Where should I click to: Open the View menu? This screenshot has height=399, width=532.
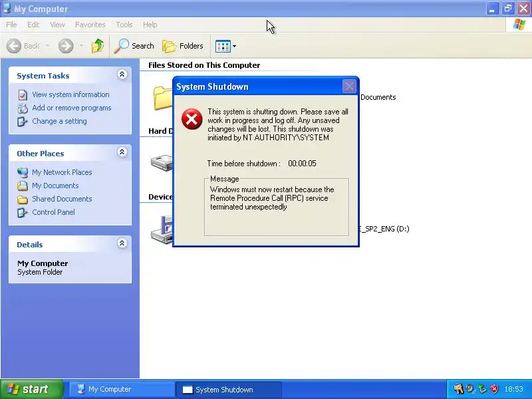tap(57, 25)
